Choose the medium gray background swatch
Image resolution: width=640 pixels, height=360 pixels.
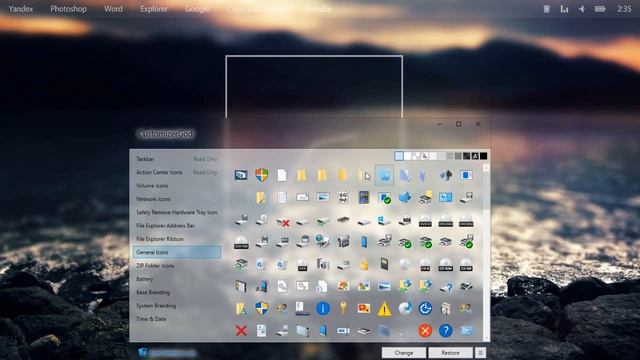tap(450, 156)
